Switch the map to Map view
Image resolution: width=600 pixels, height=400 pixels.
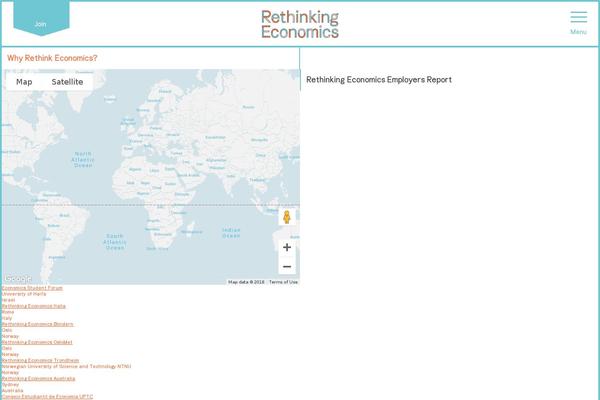tap(24, 82)
